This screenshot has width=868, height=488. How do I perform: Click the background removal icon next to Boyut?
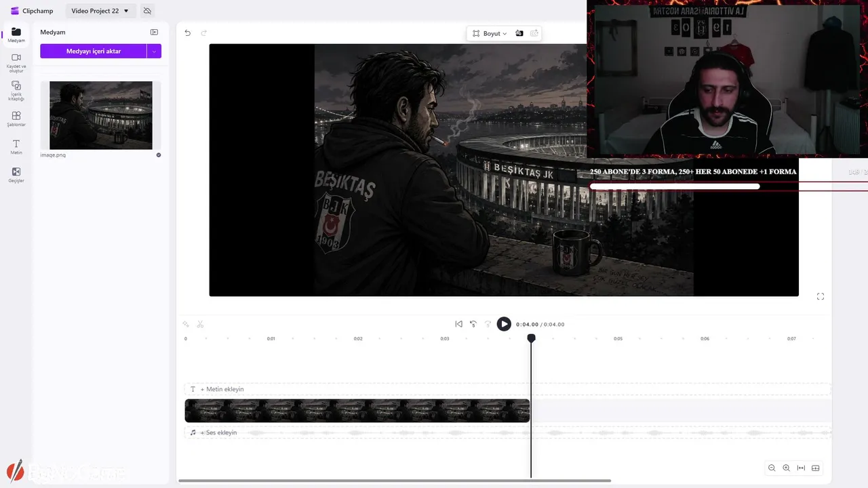pos(519,33)
